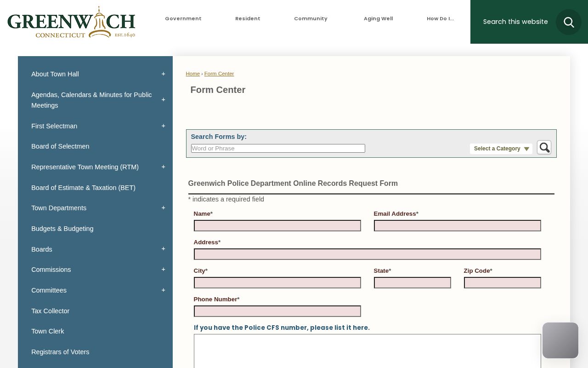Click the State input field
The width and height of the screenshot is (588, 368).
[412, 282]
